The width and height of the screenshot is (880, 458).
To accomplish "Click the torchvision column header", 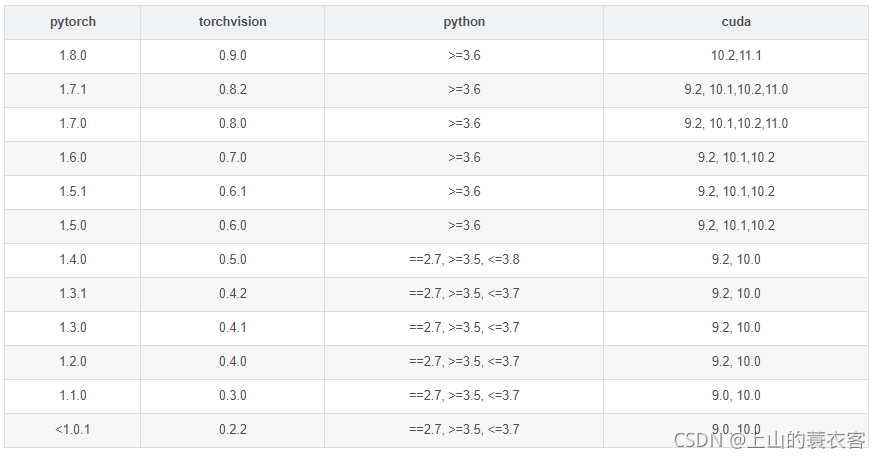I will pyautogui.click(x=232, y=22).
